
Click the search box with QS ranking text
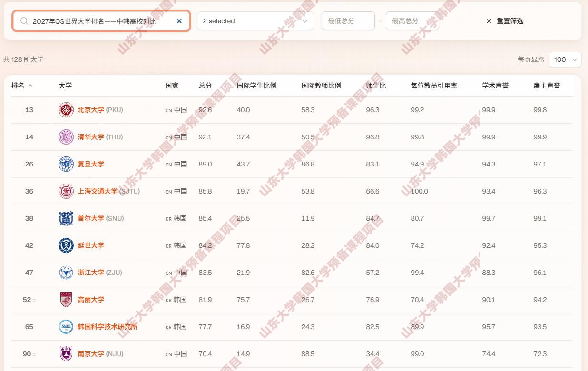101,21
